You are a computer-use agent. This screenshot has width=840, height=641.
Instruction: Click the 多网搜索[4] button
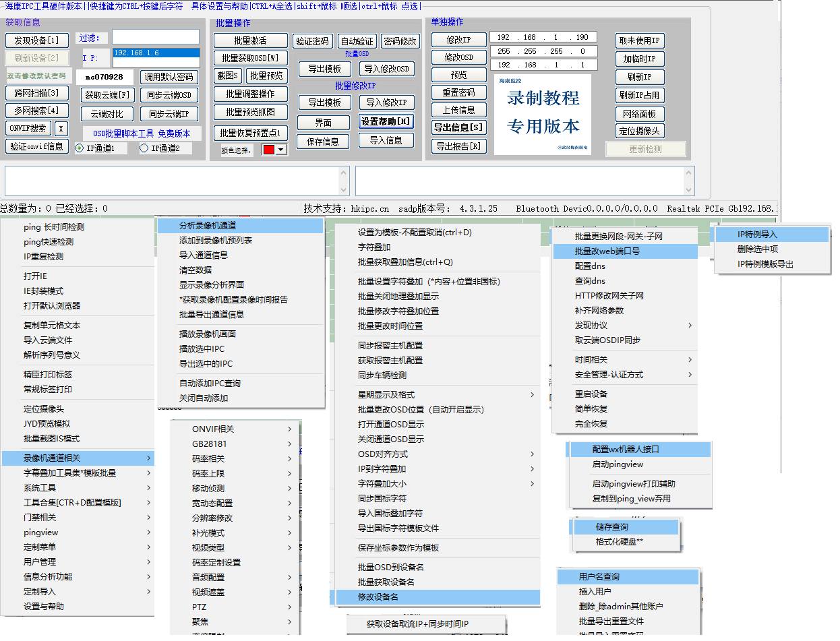click(37, 111)
